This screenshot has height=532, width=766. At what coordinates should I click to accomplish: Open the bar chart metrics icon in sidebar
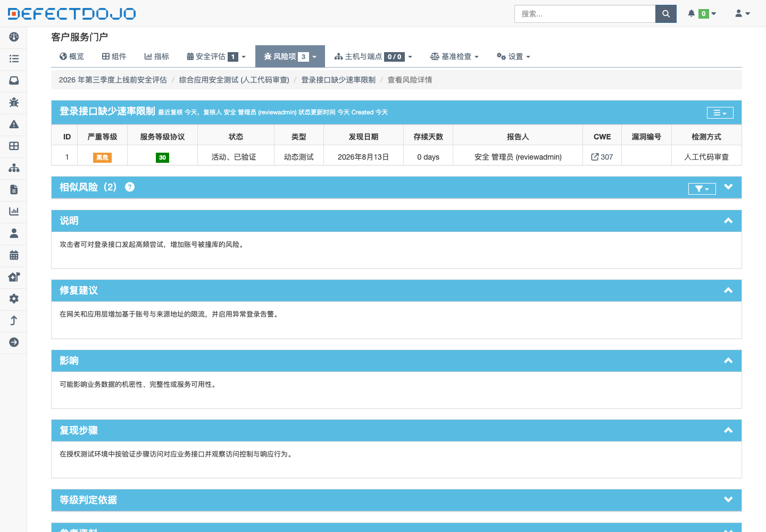click(x=14, y=211)
